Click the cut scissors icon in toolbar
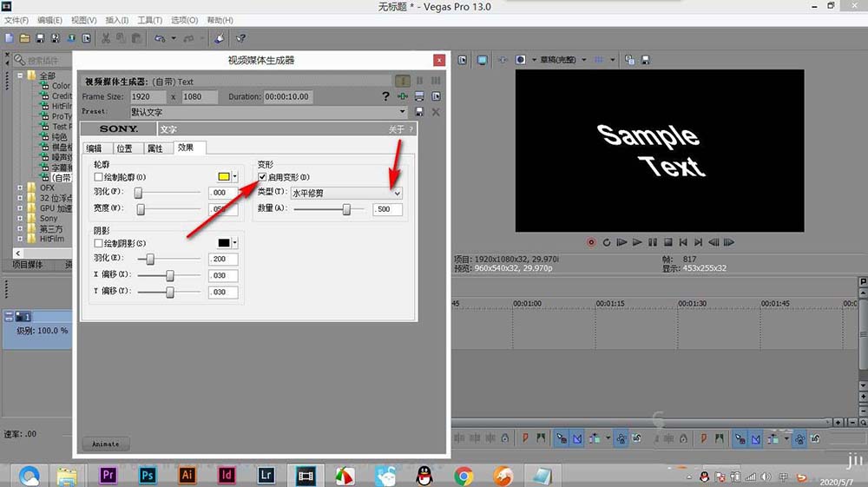The height and width of the screenshot is (487, 868). coord(105,38)
